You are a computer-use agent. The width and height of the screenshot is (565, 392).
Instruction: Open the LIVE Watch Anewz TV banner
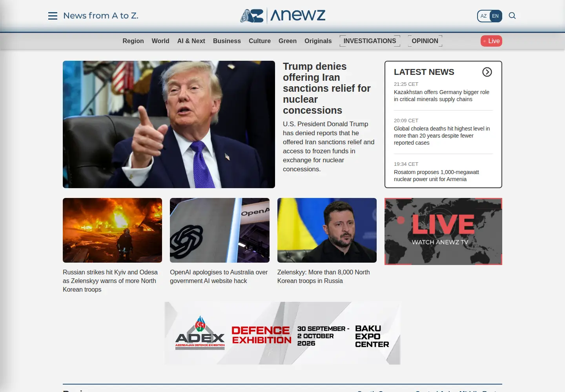[x=443, y=231]
